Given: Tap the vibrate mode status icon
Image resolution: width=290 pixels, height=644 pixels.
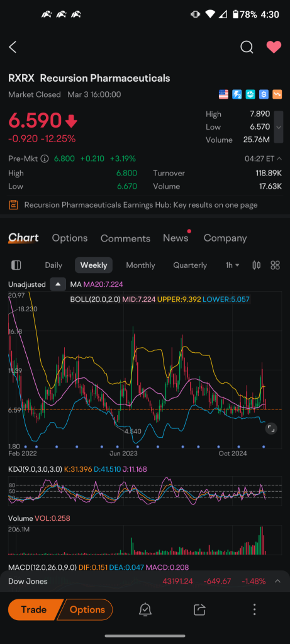Looking at the screenshot, I should pos(195,14).
